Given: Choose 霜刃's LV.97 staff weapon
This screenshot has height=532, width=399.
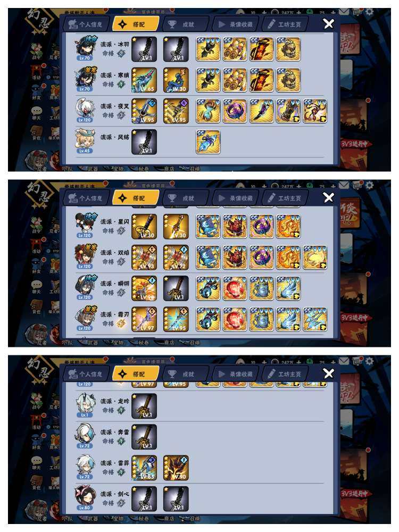Looking at the screenshot, I should (144, 319).
